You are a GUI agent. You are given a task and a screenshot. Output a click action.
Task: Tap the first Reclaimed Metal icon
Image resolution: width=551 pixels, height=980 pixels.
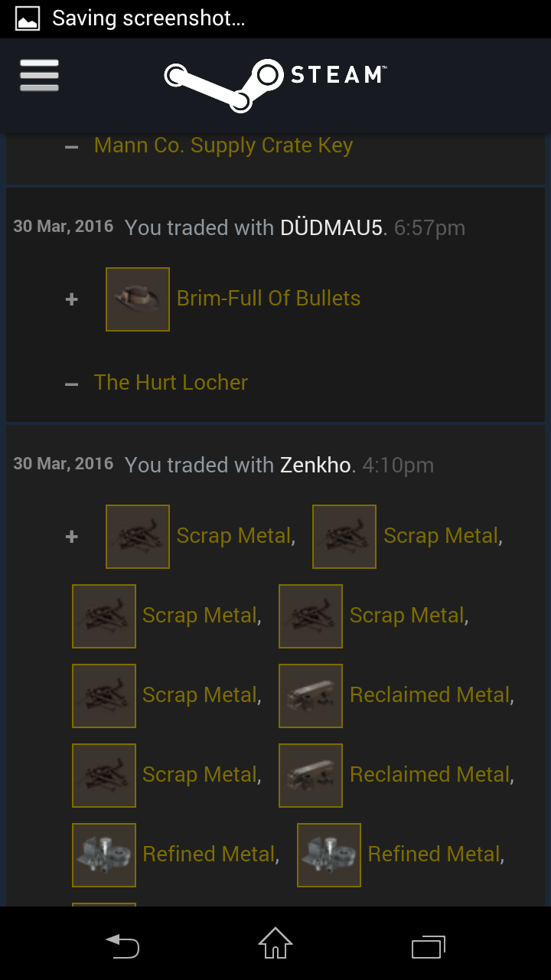tap(311, 696)
